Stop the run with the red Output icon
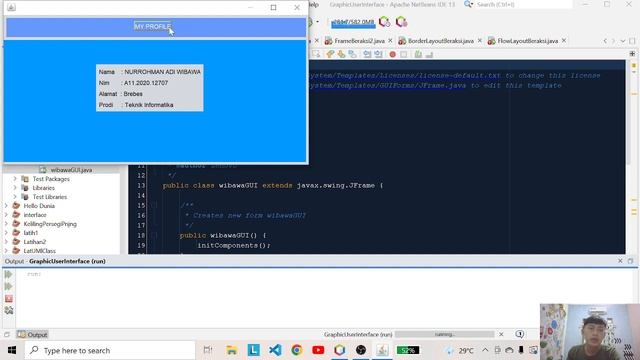The width and height of the screenshot is (640, 360). tap(9, 299)
